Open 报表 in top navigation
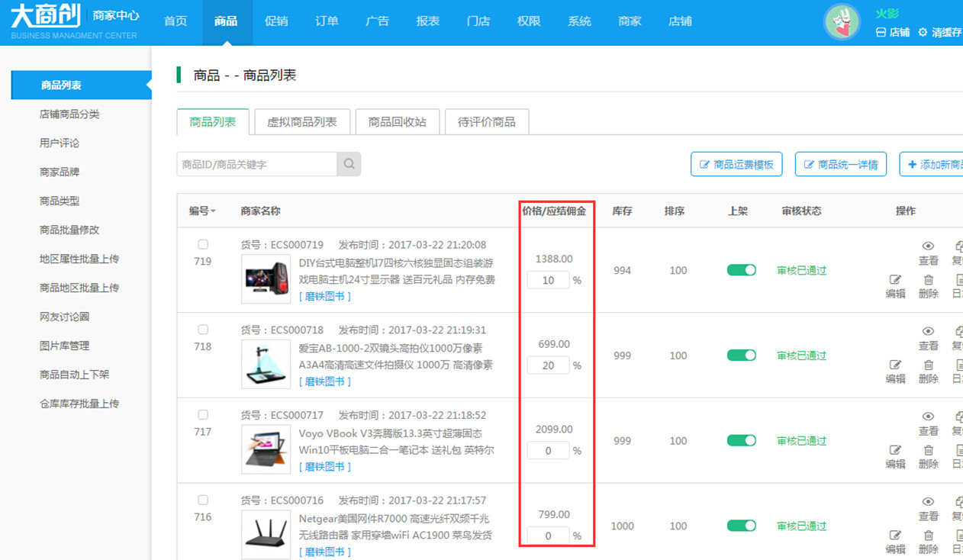Viewport: 963px width, 560px height. pos(428,21)
